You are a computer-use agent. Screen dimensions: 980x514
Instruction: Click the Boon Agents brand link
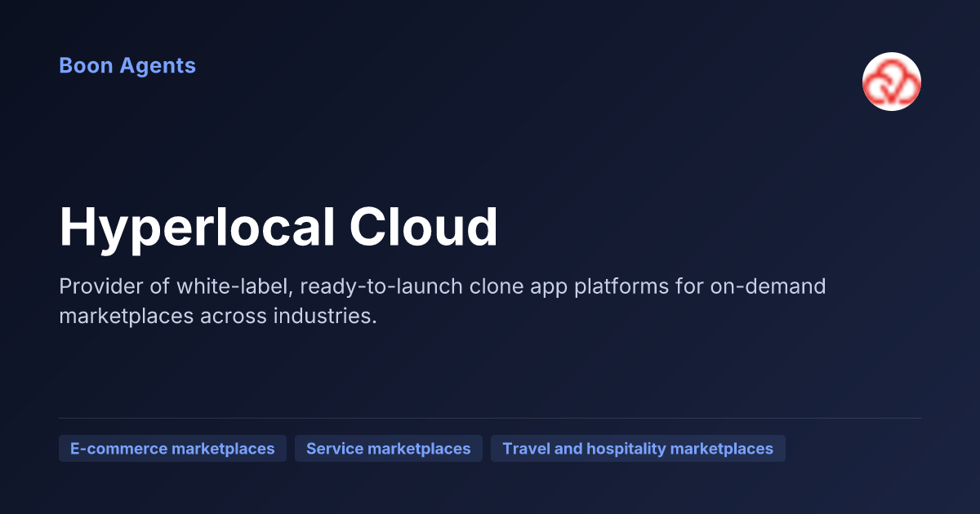click(127, 65)
